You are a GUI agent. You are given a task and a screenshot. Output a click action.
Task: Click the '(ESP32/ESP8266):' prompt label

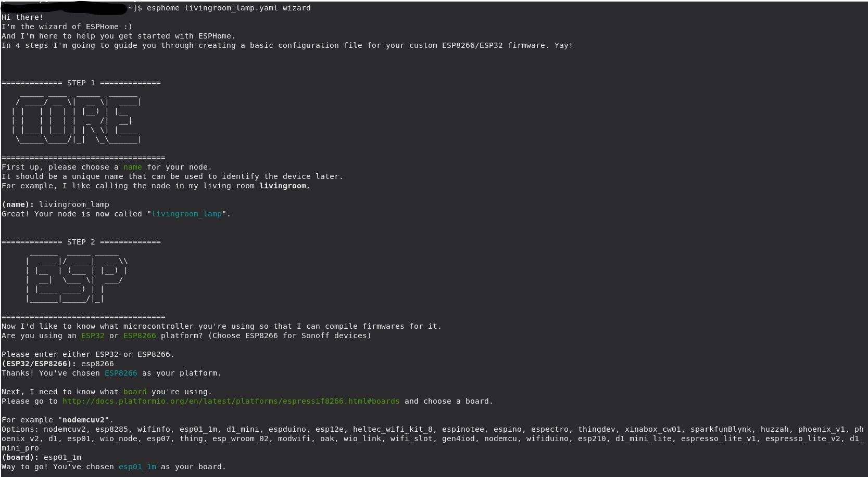point(39,364)
